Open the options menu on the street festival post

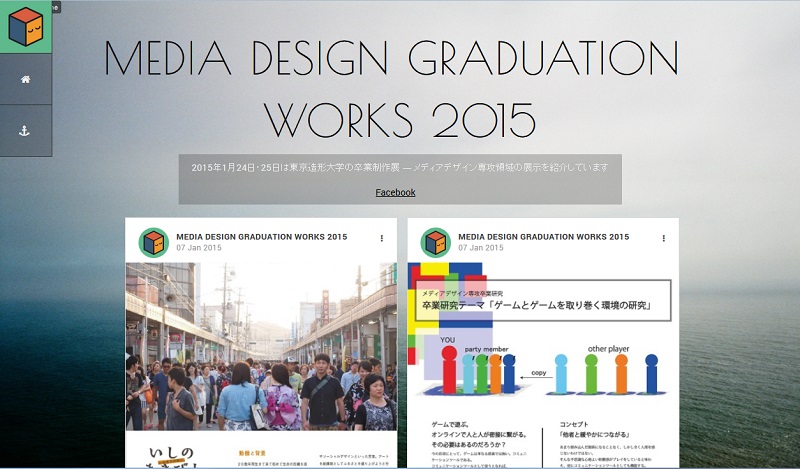point(382,238)
